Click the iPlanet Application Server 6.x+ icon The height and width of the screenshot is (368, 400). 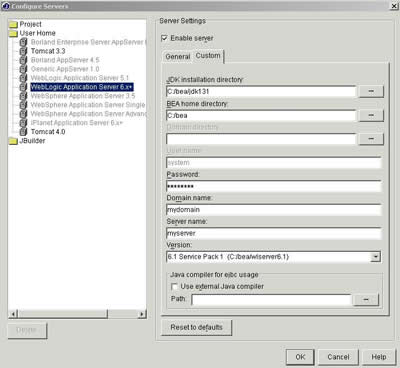[23, 123]
